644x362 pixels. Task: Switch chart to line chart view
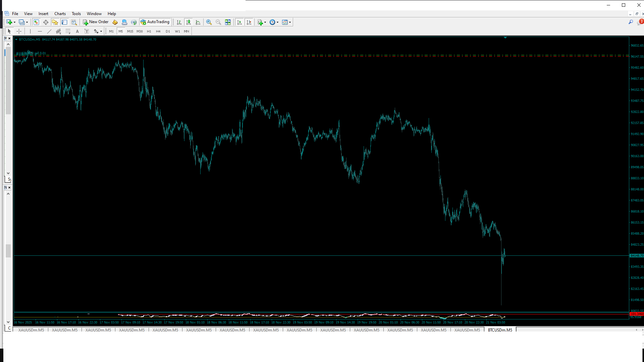(x=198, y=22)
